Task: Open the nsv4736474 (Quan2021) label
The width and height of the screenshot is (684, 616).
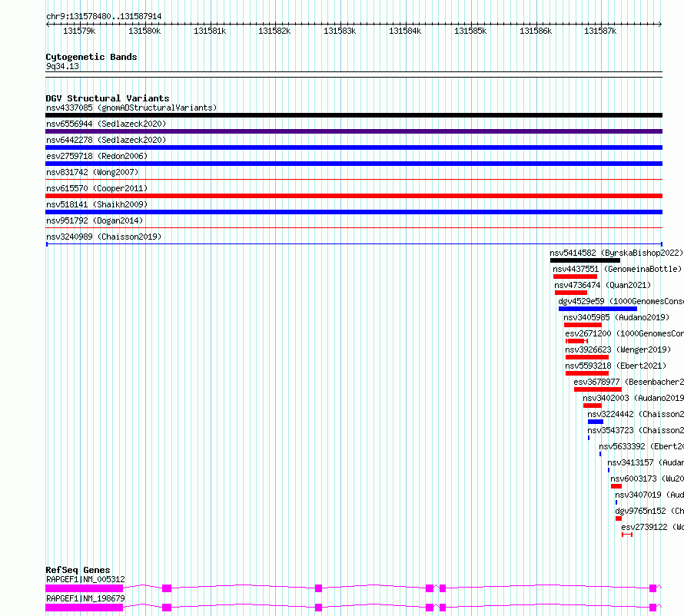Action: click(x=603, y=285)
